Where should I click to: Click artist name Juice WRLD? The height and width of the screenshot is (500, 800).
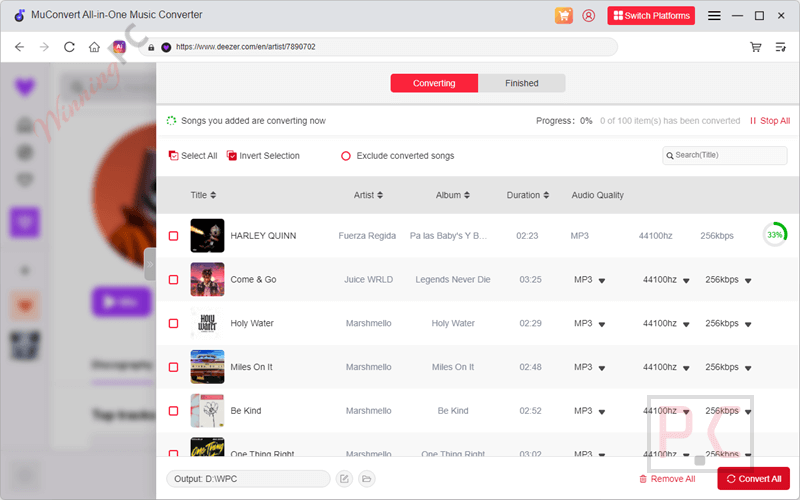pyautogui.click(x=368, y=280)
